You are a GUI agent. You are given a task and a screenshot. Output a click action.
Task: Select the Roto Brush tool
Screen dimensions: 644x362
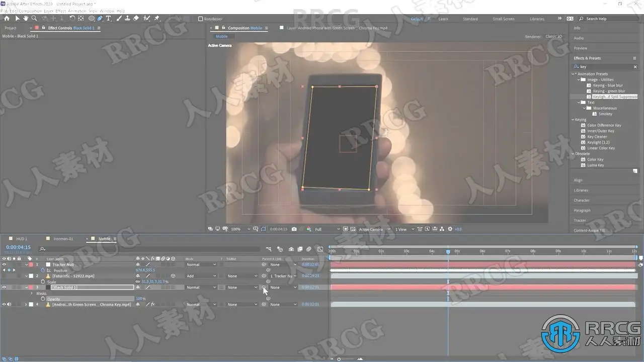[146, 19]
